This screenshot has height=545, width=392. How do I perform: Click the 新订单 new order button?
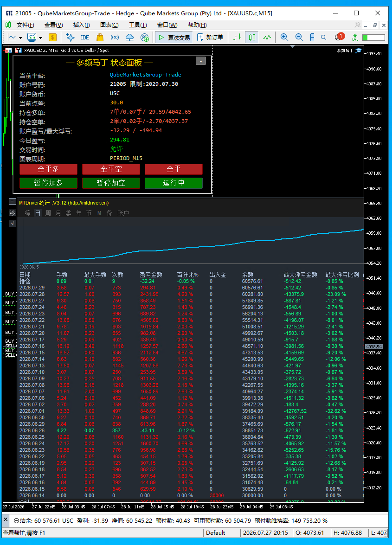pyautogui.click(x=210, y=38)
